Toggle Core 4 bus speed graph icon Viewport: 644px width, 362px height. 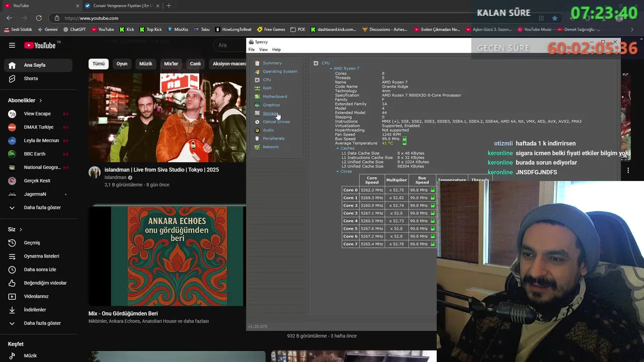click(x=433, y=221)
